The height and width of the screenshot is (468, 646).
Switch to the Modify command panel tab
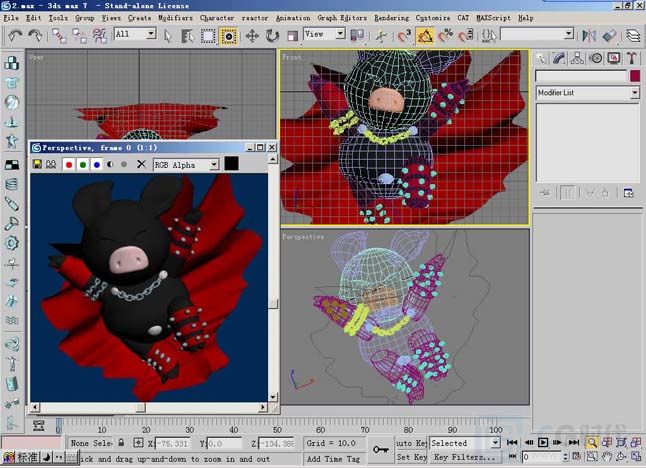click(559, 58)
